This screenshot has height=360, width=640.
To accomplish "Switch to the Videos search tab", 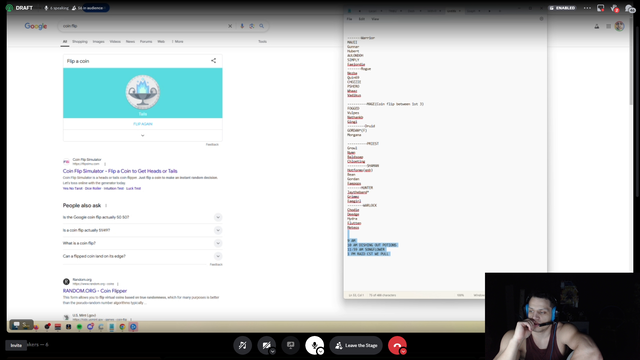I will click(115, 42).
